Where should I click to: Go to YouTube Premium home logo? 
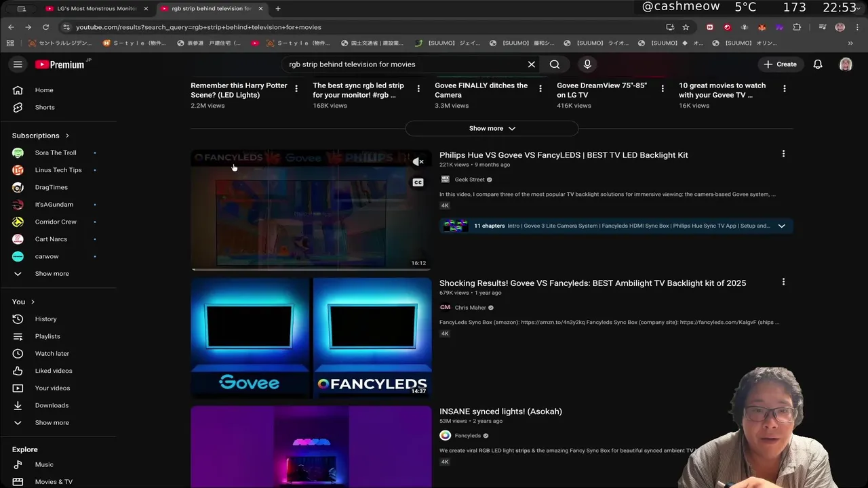[60, 64]
